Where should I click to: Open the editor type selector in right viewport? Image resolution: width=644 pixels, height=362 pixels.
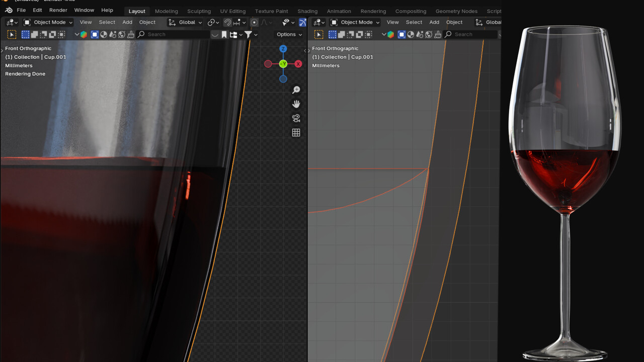tap(318, 22)
